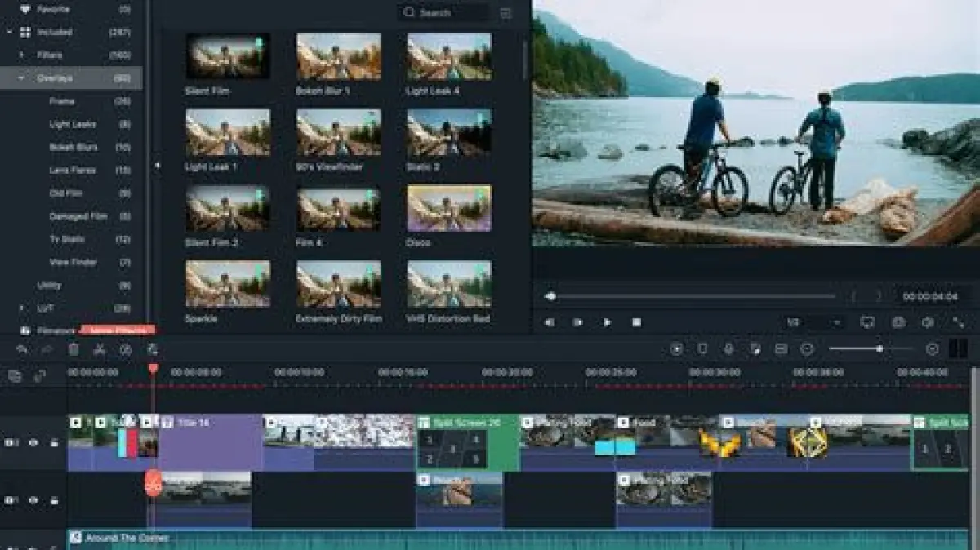Hide the second video track using eye icon
This screenshot has width=980, height=550.
click(33, 499)
